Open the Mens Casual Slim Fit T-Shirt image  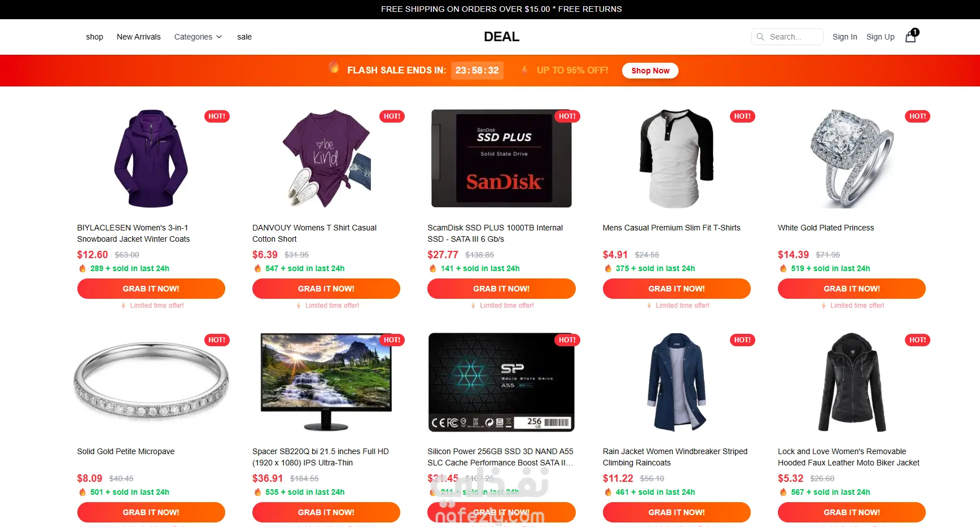[x=676, y=159]
